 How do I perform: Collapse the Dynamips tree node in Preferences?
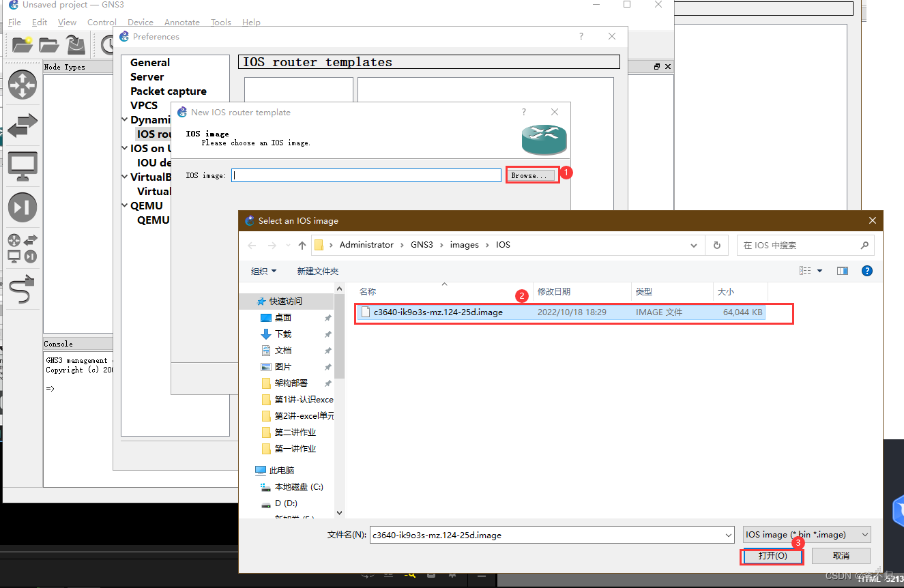point(125,119)
